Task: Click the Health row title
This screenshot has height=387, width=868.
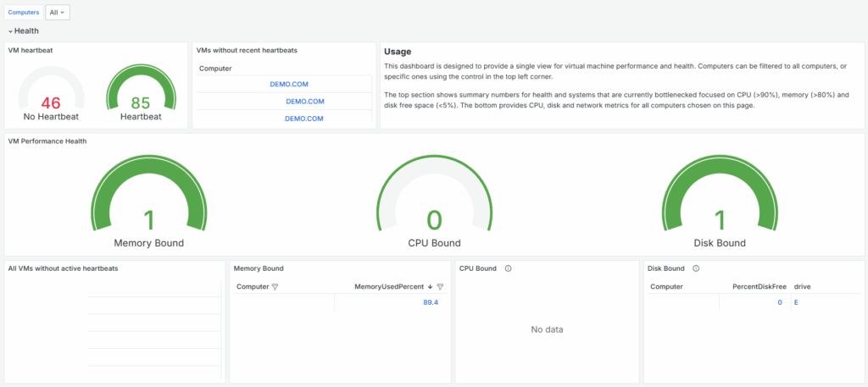Action: 26,31
